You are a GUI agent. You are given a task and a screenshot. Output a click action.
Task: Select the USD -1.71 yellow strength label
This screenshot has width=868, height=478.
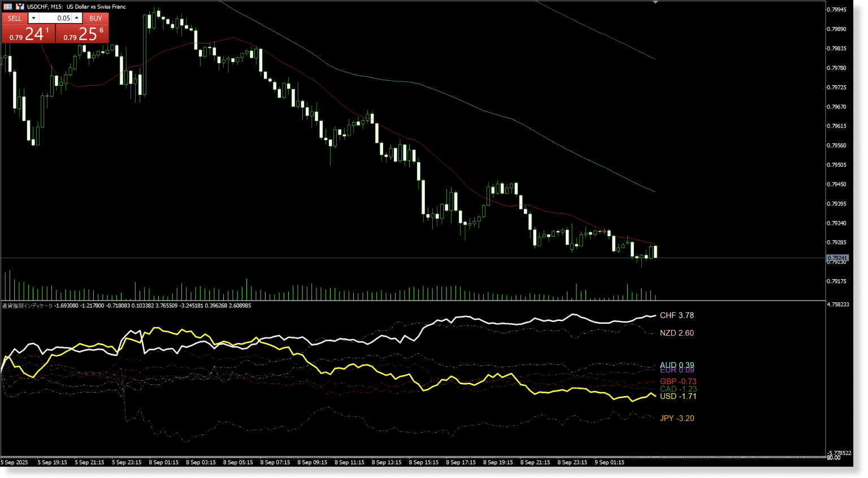pyautogui.click(x=678, y=396)
